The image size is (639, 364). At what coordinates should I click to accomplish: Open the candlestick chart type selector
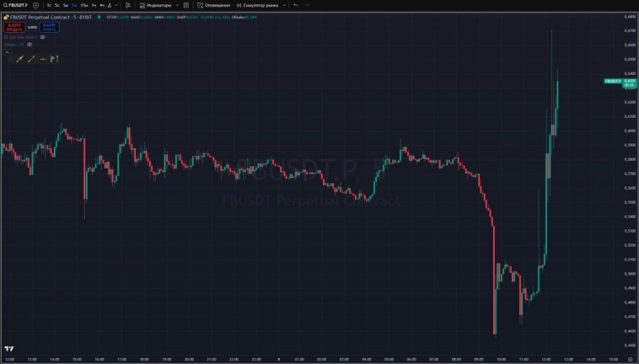(x=128, y=5)
